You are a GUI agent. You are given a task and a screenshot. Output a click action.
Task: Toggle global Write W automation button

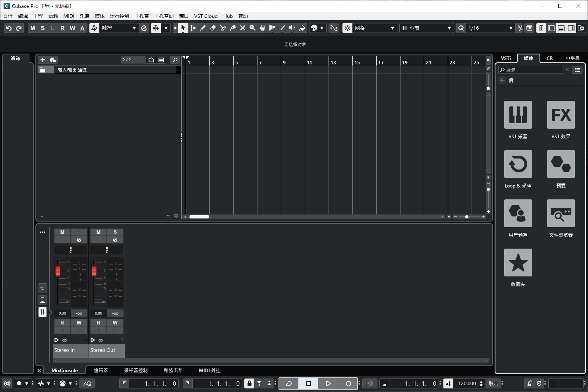click(x=72, y=28)
